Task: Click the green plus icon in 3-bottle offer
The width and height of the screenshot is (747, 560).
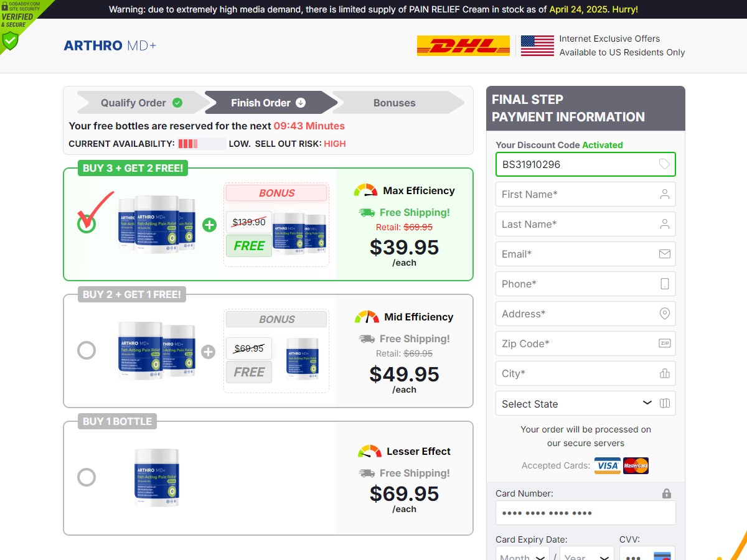Action: click(210, 225)
